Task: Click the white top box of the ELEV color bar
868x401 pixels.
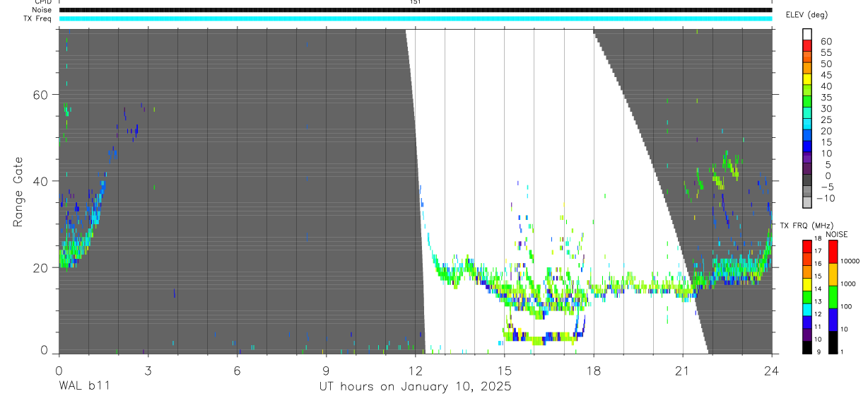Action: (807, 34)
